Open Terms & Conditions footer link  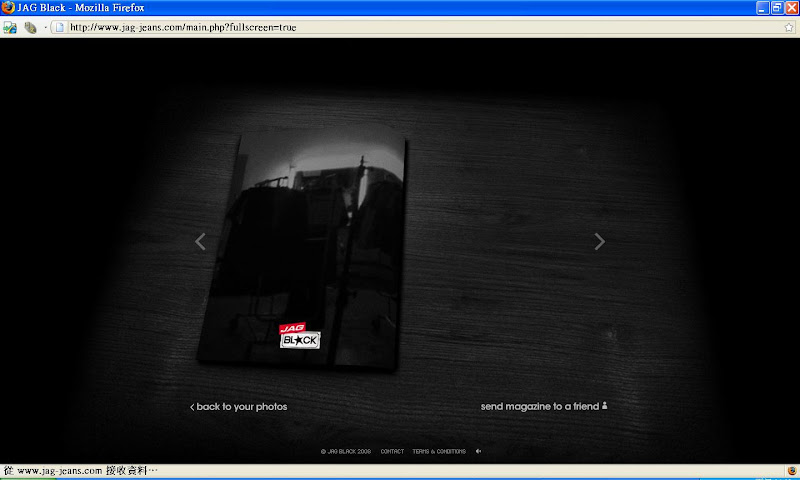[439, 451]
